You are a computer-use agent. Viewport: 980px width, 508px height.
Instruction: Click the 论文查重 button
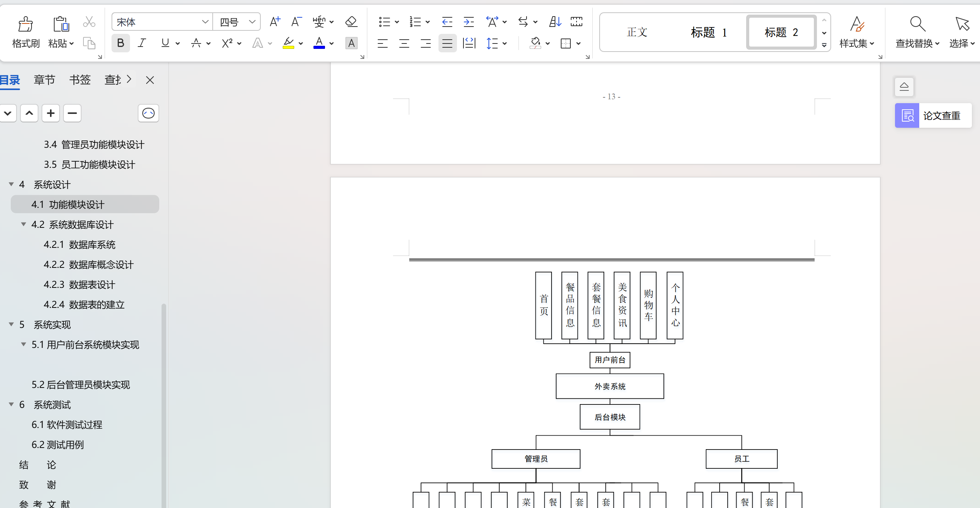[933, 115]
